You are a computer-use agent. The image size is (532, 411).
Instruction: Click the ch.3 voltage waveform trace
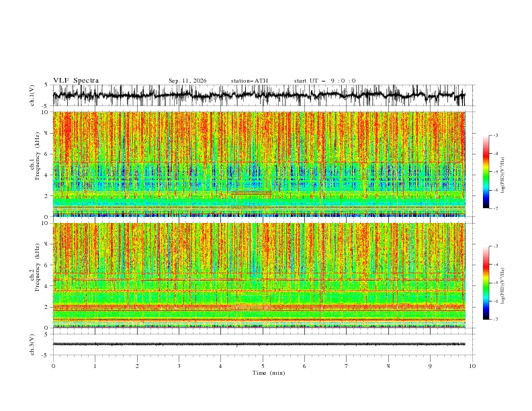259,345
